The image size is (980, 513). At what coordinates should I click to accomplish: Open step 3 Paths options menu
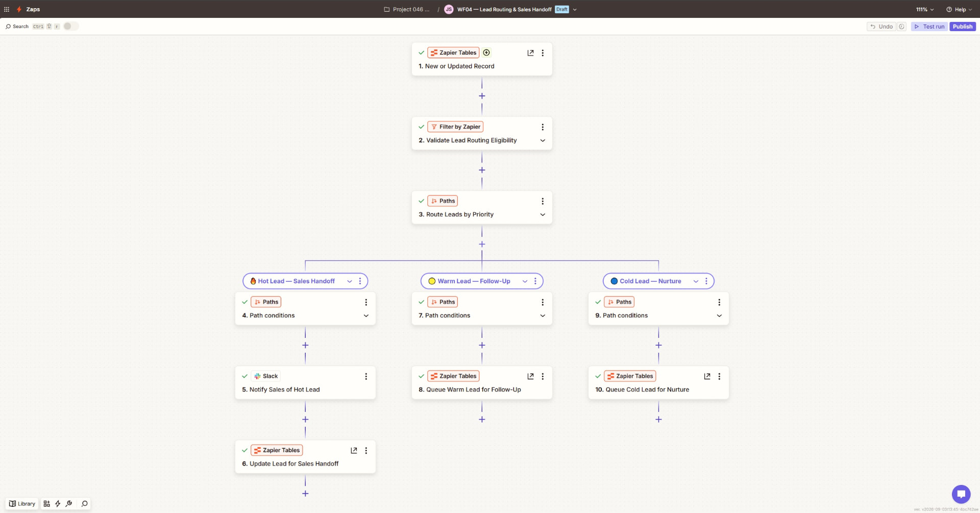[x=543, y=201]
